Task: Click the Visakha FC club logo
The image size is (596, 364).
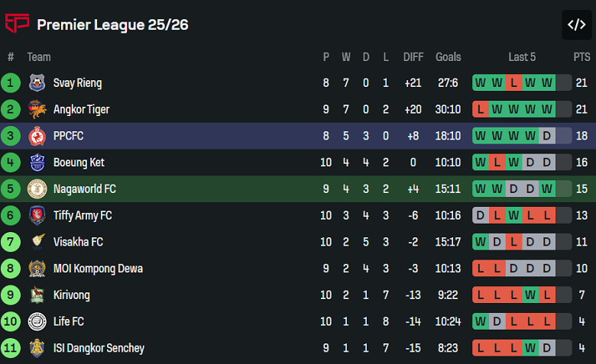Action: (x=37, y=242)
